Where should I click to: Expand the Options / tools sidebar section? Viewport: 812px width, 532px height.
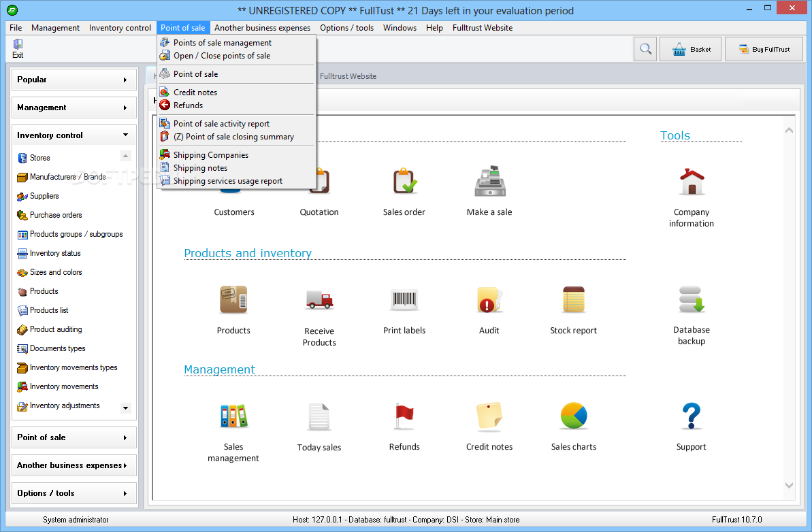pos(74,494)
